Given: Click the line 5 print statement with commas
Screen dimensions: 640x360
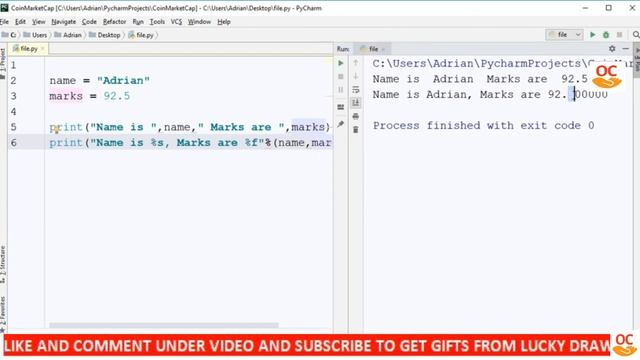Looking at the screenshot, I should coord(190,127).
